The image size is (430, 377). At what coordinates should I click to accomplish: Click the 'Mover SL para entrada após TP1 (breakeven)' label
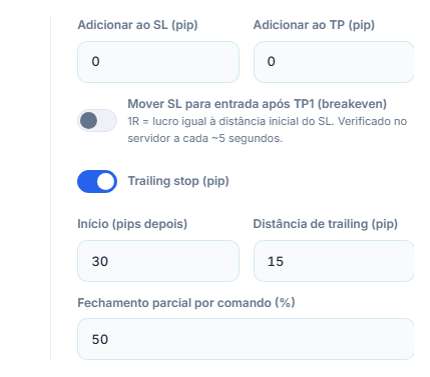click(257, 104)
